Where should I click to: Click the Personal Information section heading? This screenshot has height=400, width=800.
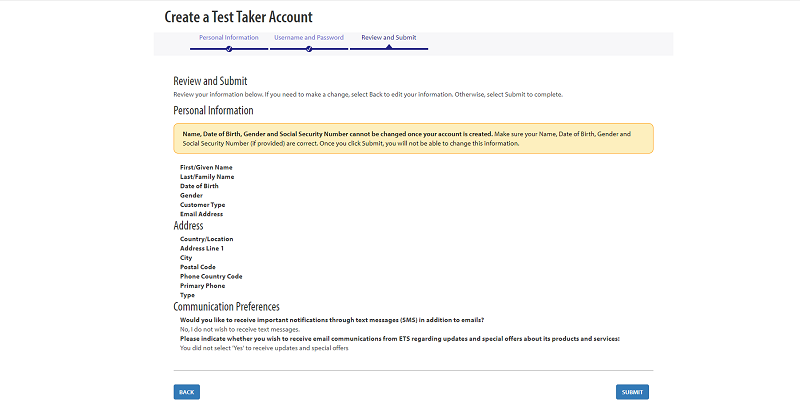coord(213,110)
